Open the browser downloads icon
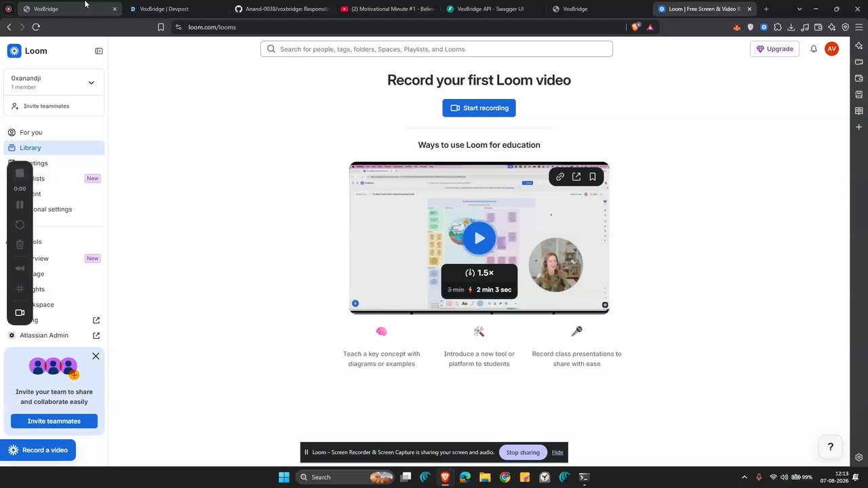The image size is (868, 488). [791, 27]
